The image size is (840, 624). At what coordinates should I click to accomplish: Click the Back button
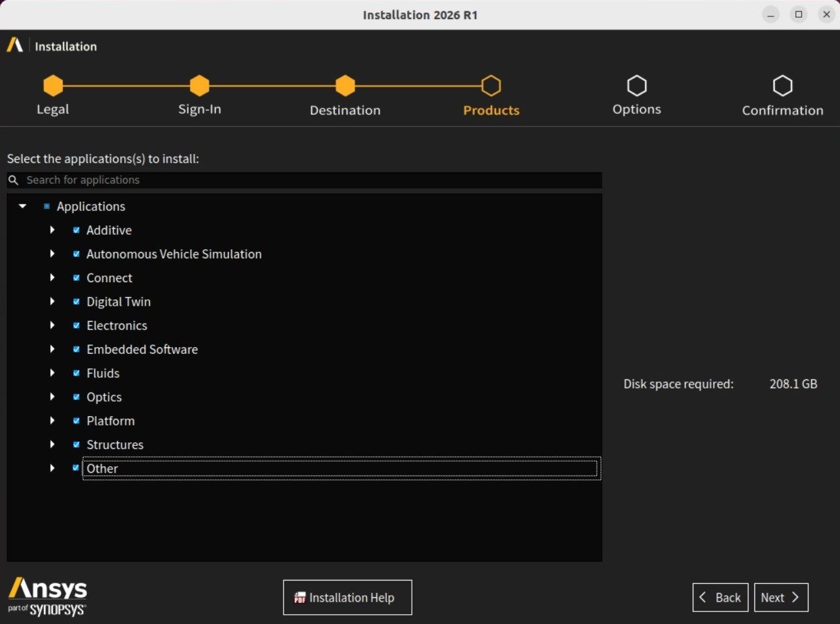pos(720,598)
